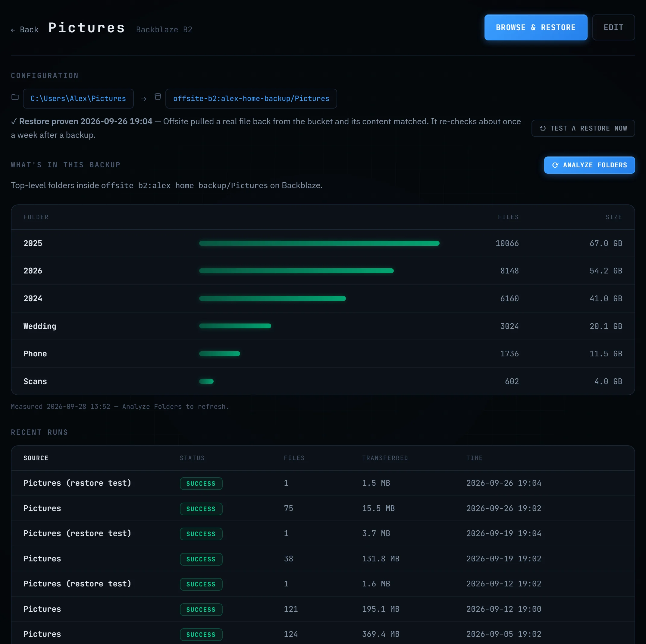Click the 2026-09-05 19:02 timestamp
The height and width of the screenshot is (644, 646).
pyautogui.click(x=503, y=634)
